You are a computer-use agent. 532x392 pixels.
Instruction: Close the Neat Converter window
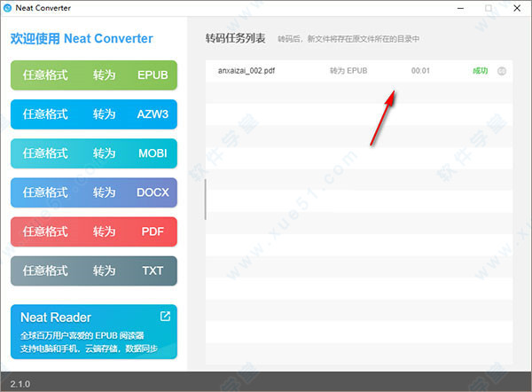515,8
